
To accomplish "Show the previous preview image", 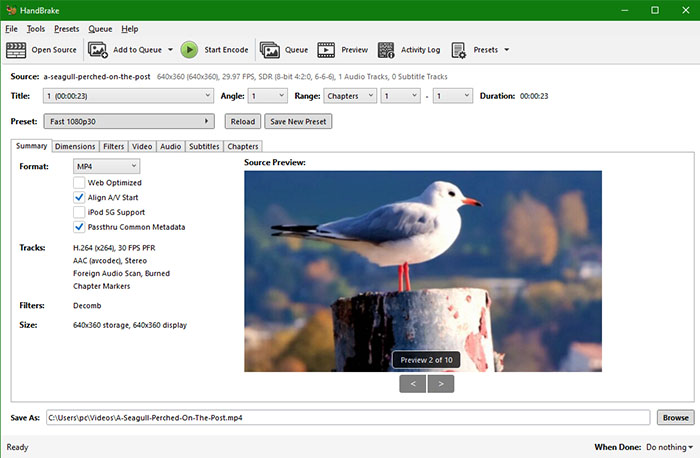I will click(413, 384).
